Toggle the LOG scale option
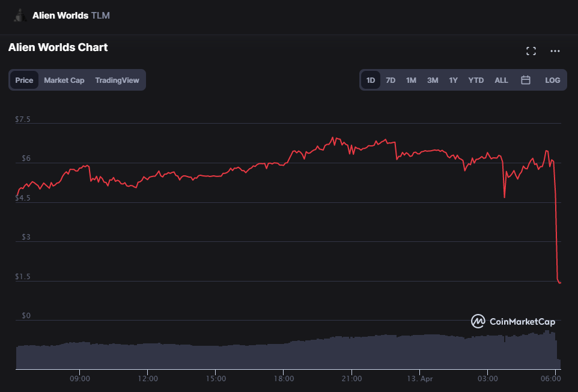The image size is (578, 392). coord(552,80)
